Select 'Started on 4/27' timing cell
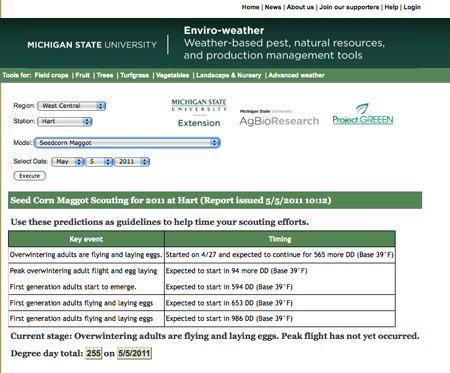 point(280,255)
